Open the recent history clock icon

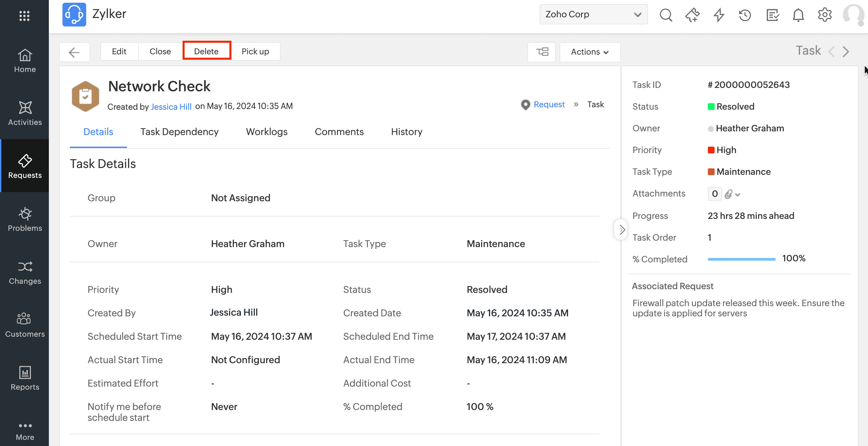click(x=745, y=15)
